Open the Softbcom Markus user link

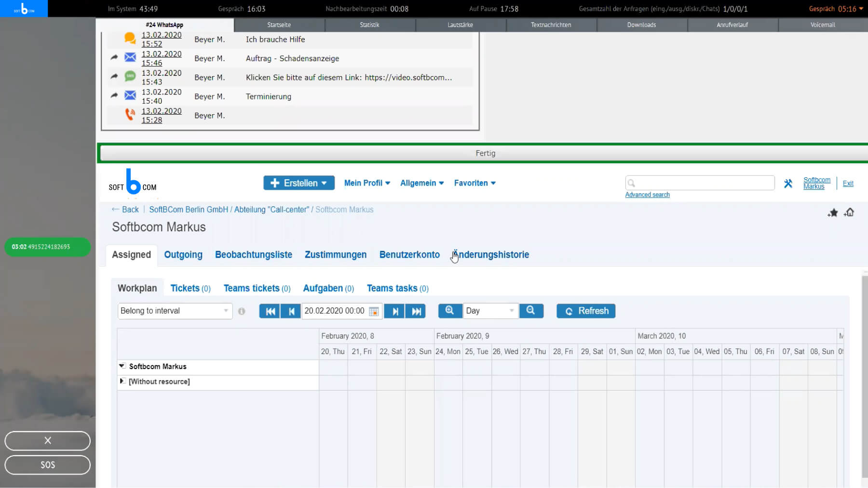coord(816,183)
